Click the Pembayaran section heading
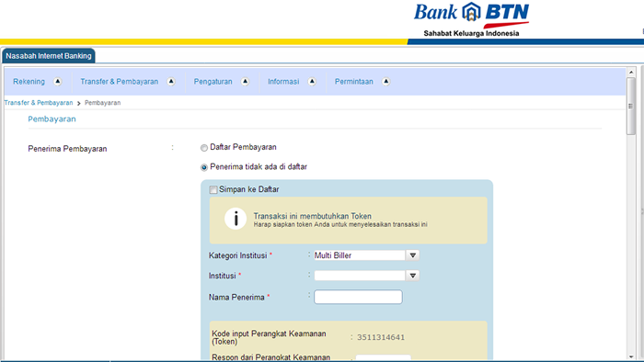 tap(52, 119)
